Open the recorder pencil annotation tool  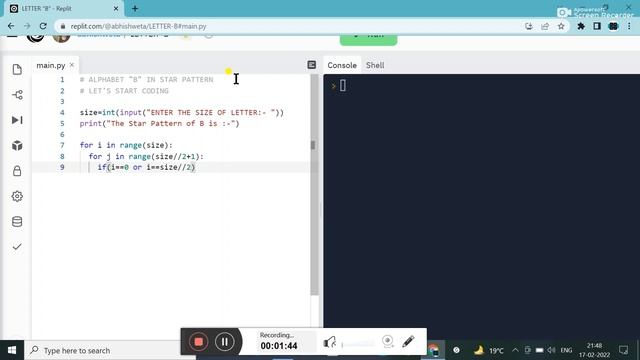(x=408, y=342)
